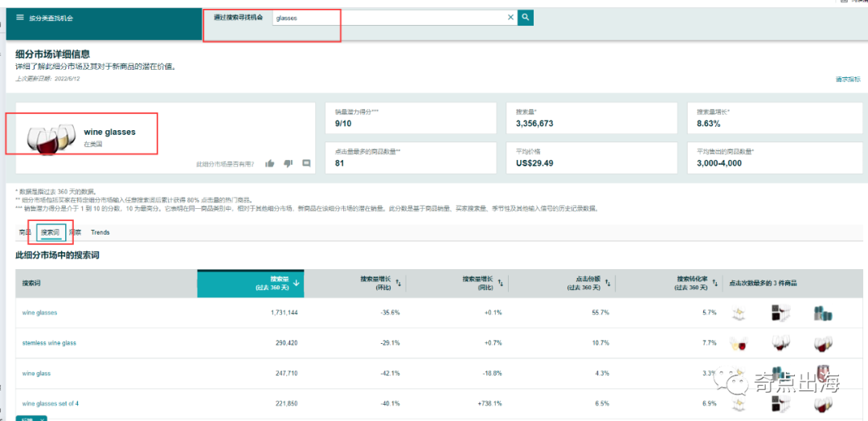
Task: Sort by 搜索量增长 (同比) column
Action: tap(481, 284)
